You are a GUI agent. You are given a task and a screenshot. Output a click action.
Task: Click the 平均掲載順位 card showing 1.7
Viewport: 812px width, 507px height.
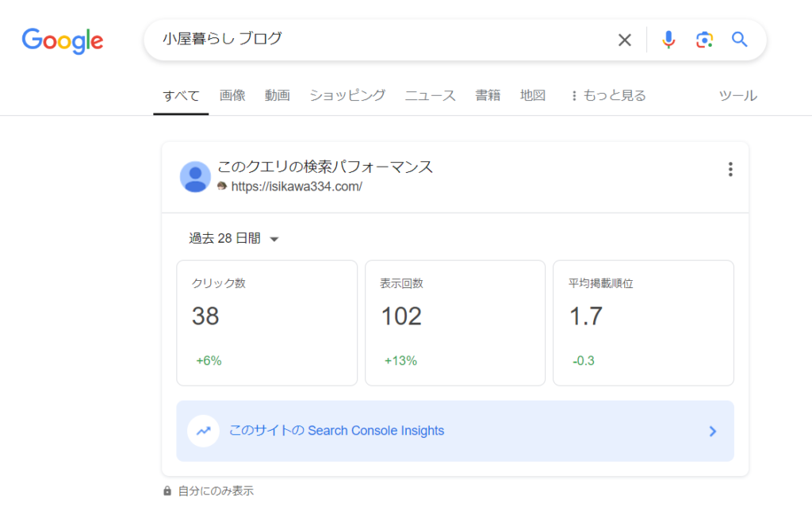(x=643, y=323)
